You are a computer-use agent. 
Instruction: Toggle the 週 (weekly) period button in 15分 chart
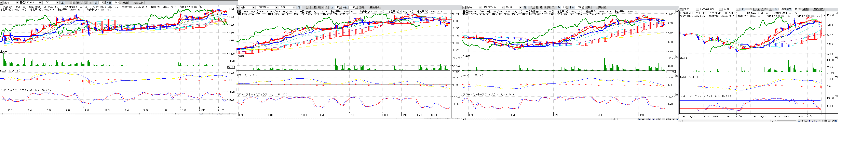point(315,7)
